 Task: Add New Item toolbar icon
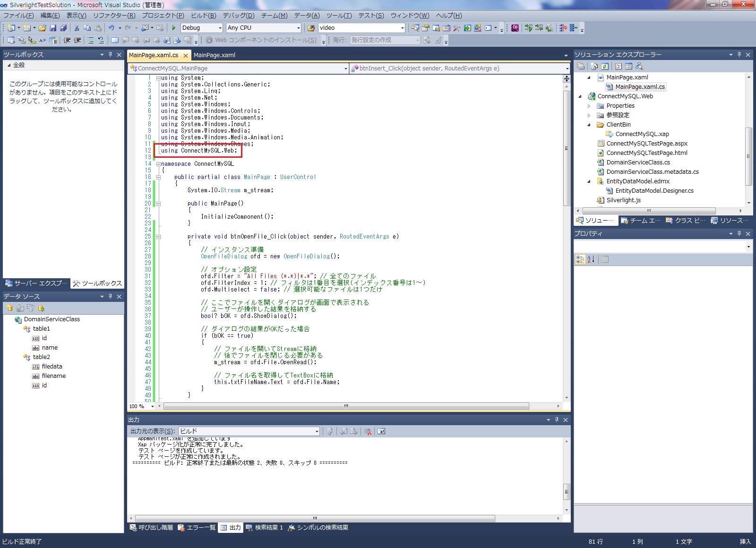(27, 28)
